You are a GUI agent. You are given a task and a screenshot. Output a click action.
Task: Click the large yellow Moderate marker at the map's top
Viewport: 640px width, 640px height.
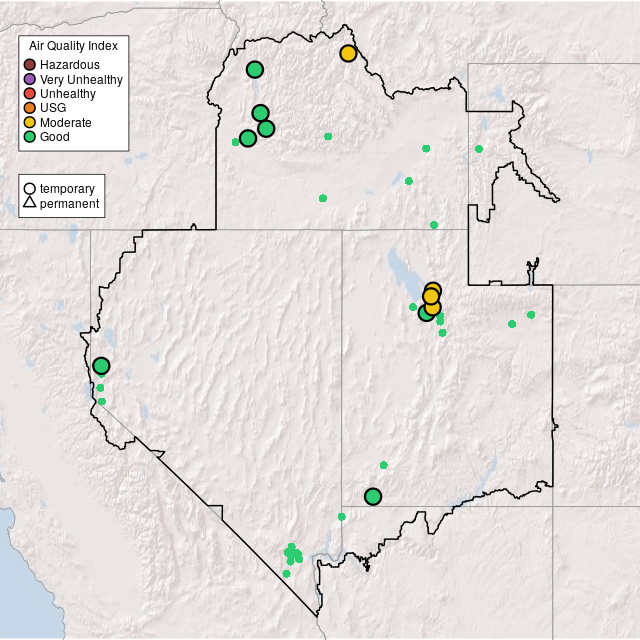(x=348, y=53)
